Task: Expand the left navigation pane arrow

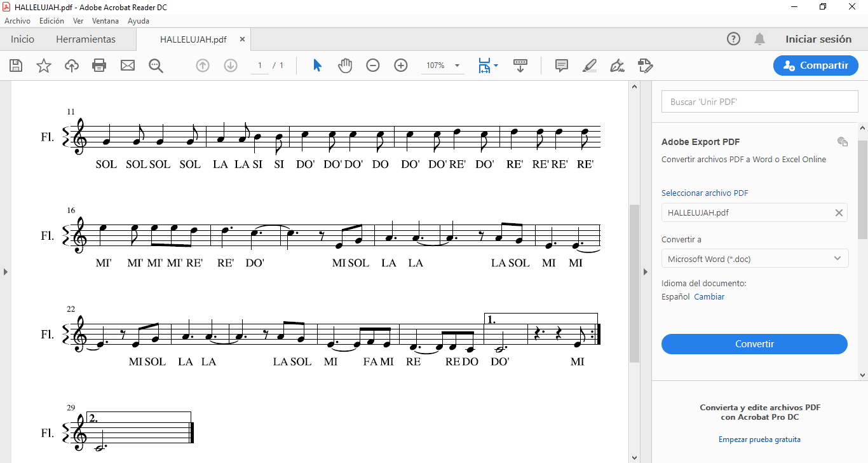Action: (x=6, y=272)
